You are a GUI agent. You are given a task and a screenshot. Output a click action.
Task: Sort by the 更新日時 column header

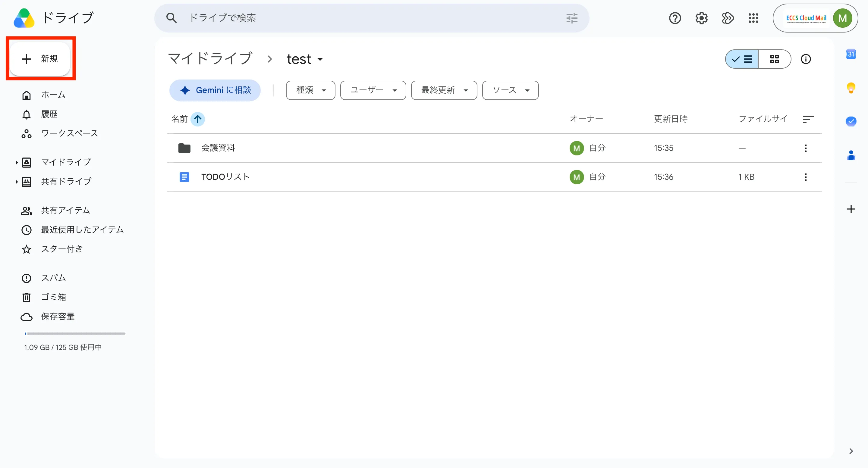[671, 119]
